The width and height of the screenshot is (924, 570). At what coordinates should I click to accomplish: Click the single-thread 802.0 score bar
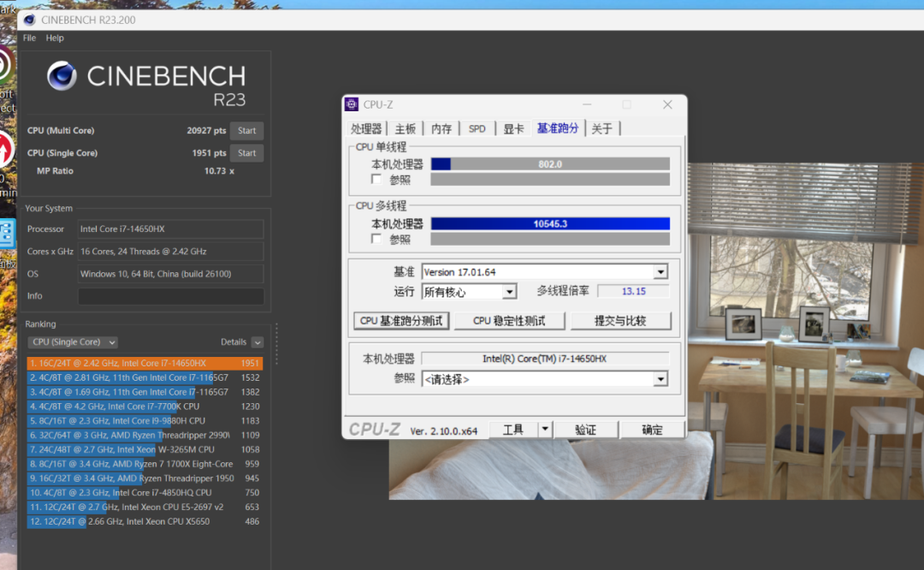550,163
